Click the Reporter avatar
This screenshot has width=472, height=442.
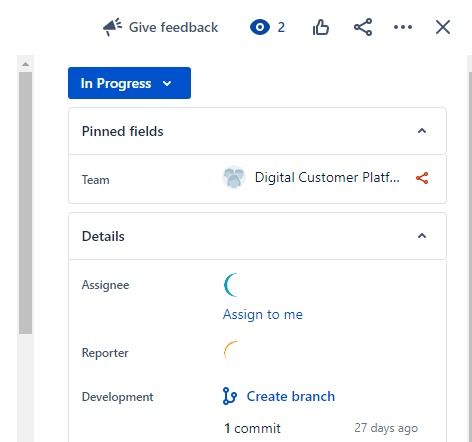click(232, 351)
